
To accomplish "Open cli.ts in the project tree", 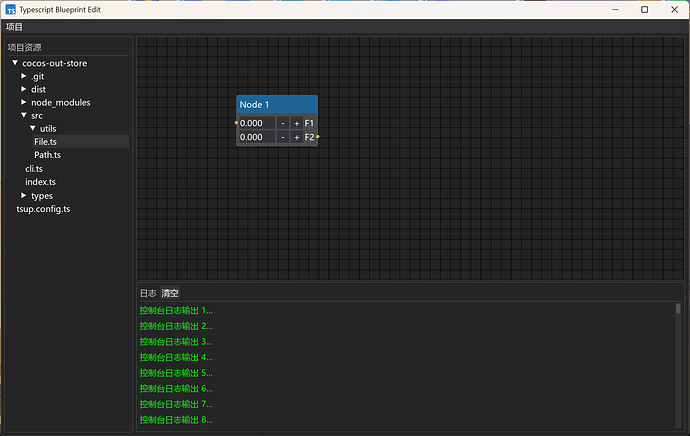I will coord(34,169).
